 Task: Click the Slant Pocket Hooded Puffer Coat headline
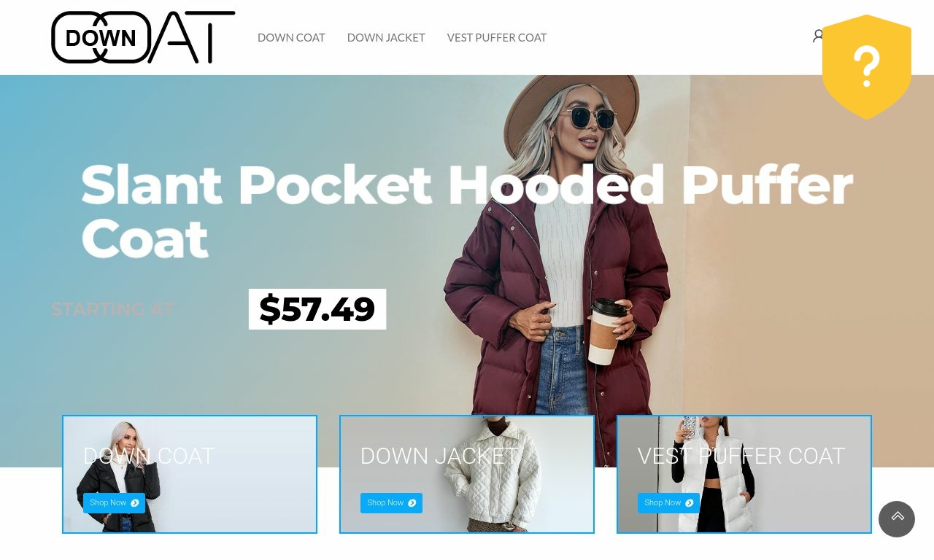click(x=467, y=211)
